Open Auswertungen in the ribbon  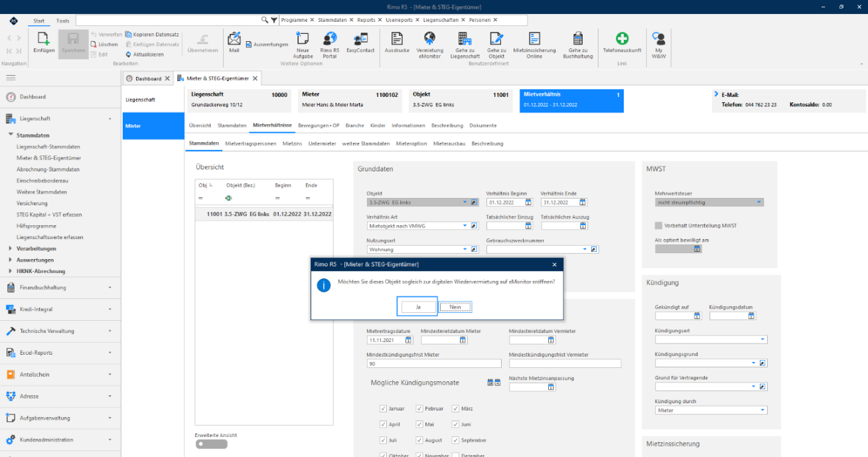[x=267, y=45]
